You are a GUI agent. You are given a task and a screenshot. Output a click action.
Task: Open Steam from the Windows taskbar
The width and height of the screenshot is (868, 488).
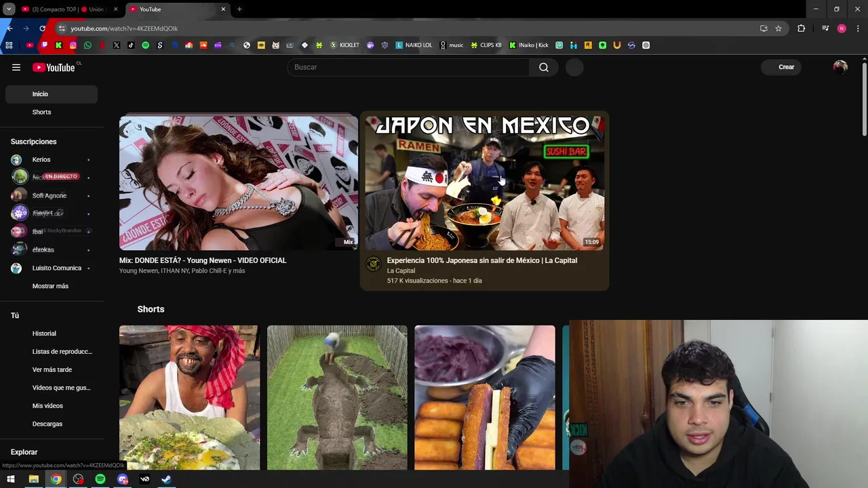(x=166, y=480)
